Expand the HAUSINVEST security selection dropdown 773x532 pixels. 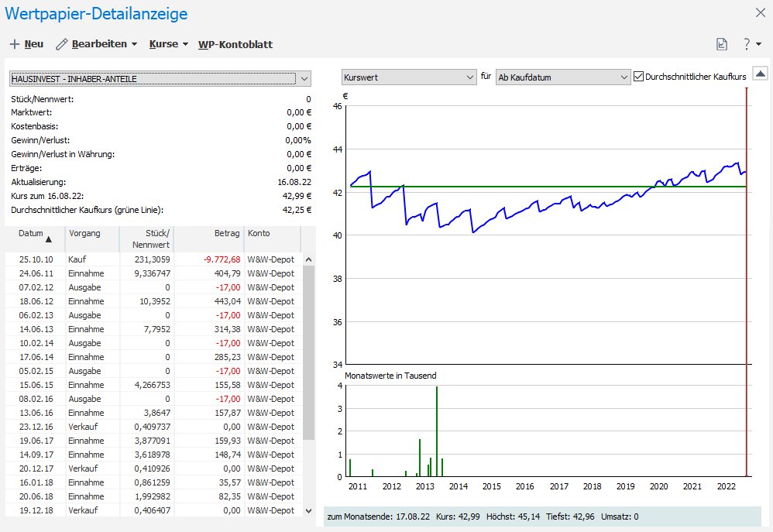pyautogui.click(x=304, y=79)
